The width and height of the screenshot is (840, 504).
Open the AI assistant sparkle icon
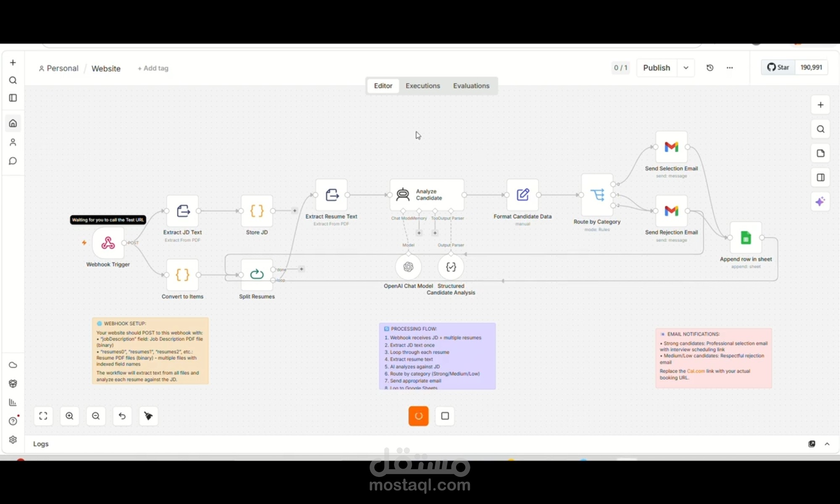click(821, 202)
